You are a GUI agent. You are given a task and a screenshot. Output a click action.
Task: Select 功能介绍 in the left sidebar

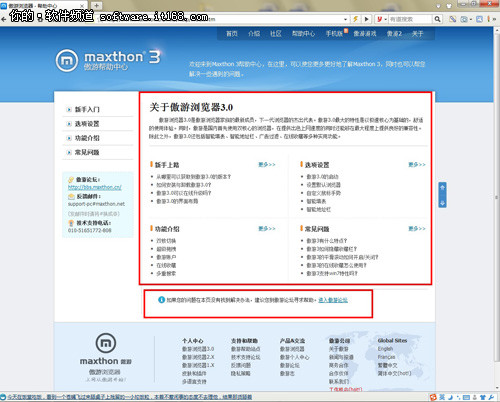[x=87, y=138]
